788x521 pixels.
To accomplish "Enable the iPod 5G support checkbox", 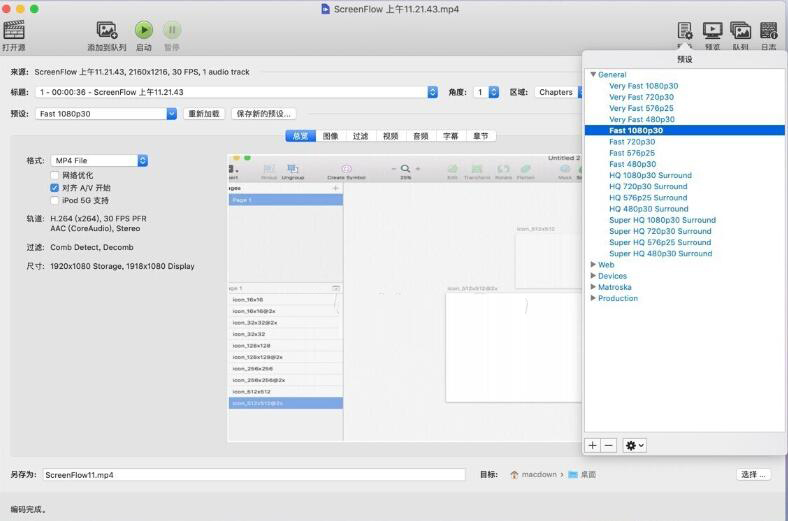I will click(x=55, y=200).
